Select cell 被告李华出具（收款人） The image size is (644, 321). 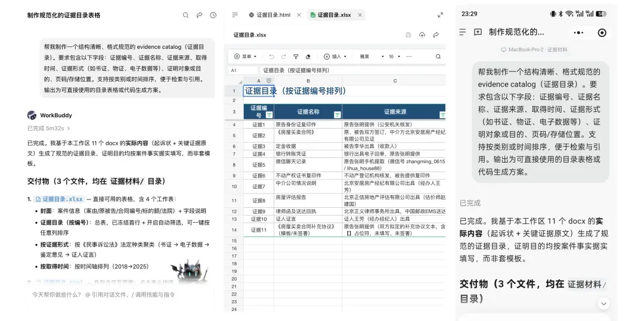click(394, 147)
